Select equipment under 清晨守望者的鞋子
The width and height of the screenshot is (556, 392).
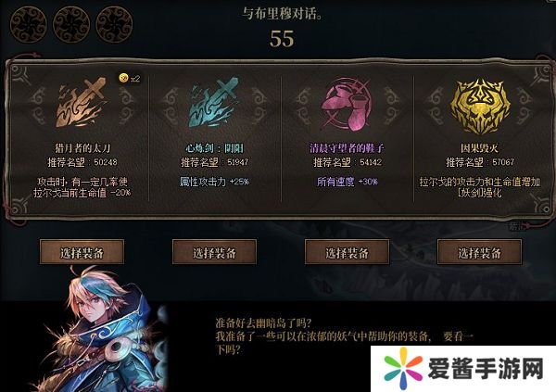347,252
